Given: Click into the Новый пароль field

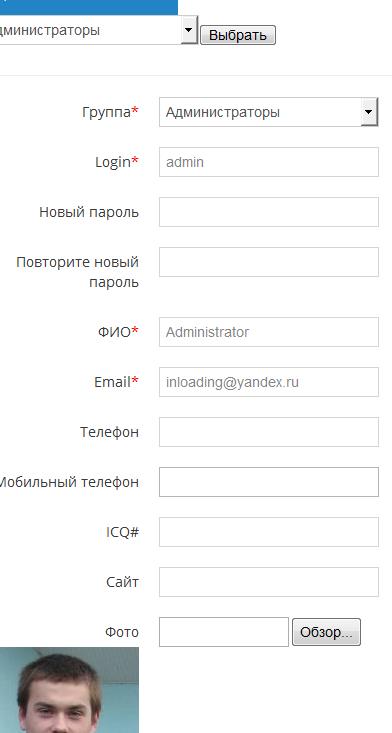Looking at the screenshot, I should point(269,212).
